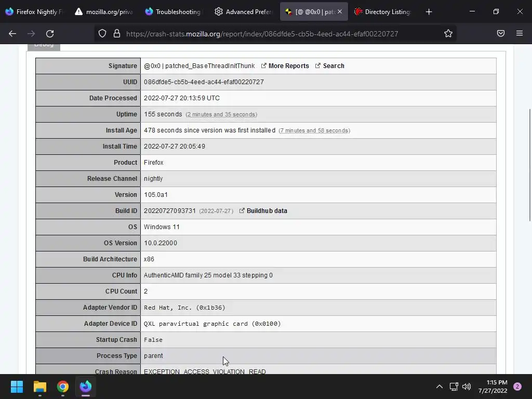Open network status in system tray
The image size is (532, 399).
(x=454, y=387)
